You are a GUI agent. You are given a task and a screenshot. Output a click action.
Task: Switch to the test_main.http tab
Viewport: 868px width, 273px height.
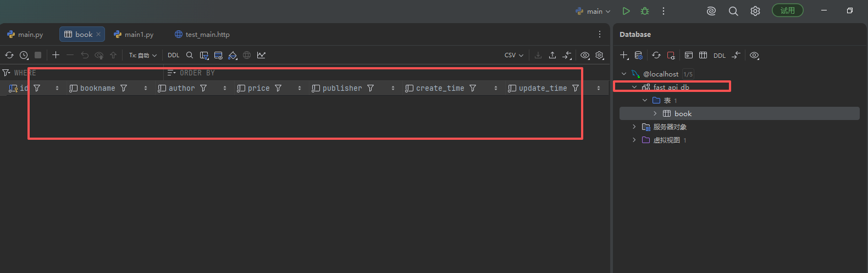tap(202, 34)
